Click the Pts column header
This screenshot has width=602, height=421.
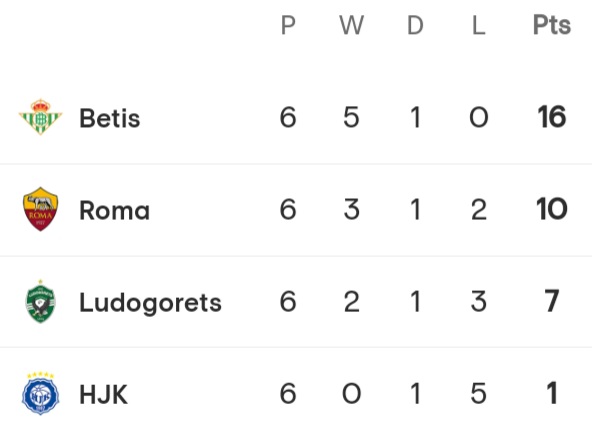tap(552, 25)
